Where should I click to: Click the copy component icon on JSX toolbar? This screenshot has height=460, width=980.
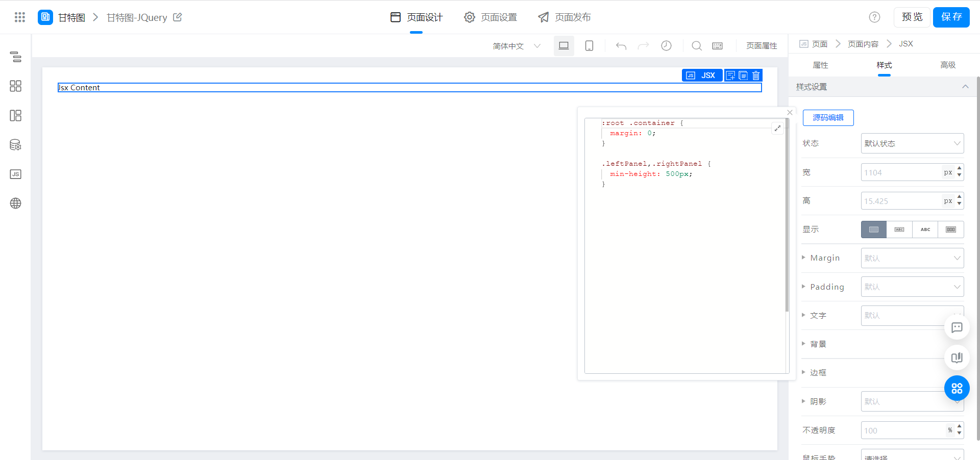pos(743,75)
